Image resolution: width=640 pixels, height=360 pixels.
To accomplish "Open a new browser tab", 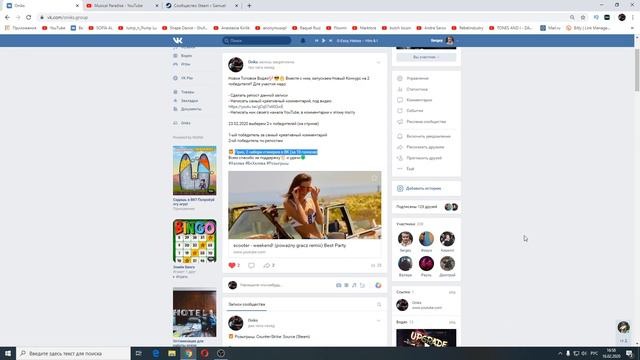I will (x=249, y=6).
